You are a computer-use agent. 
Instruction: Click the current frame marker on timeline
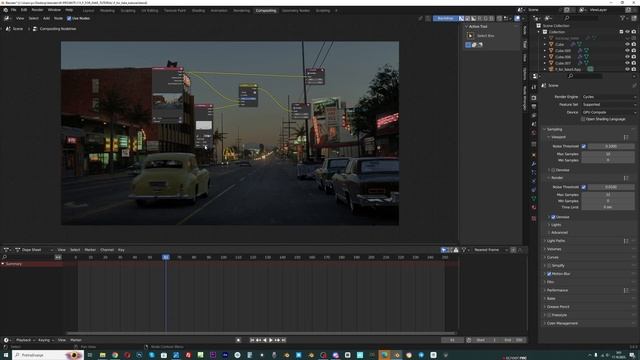[166, 257]
